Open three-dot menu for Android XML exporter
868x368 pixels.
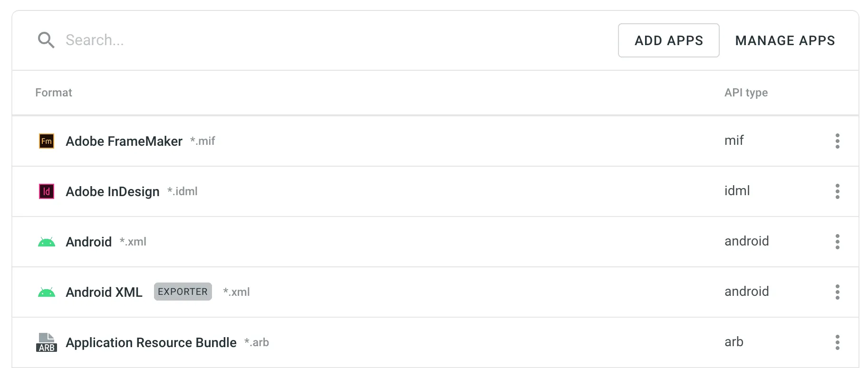coord(837,292)
